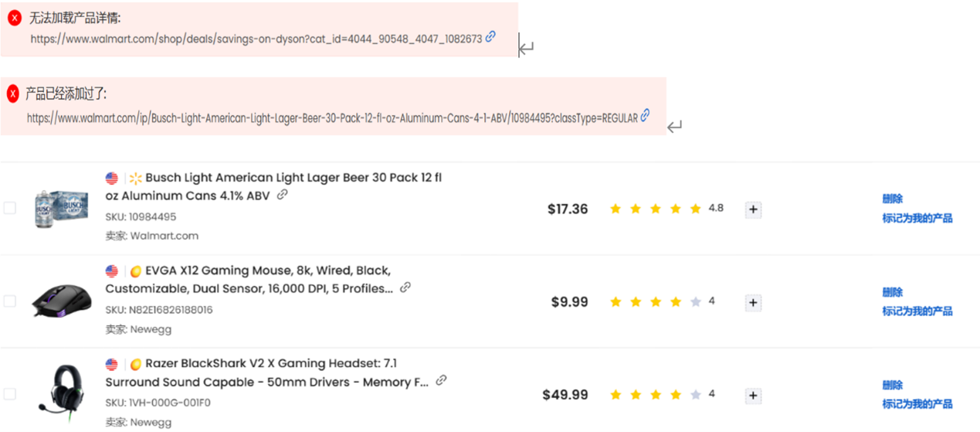Viewport: 980px width, 432px height.
Task: Open link icon after the Dyson deals URL
Action: 490,36
